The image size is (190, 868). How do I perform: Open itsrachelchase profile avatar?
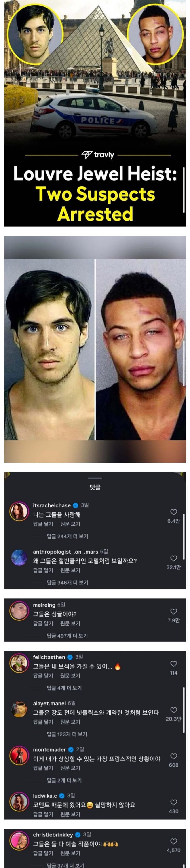19,511
